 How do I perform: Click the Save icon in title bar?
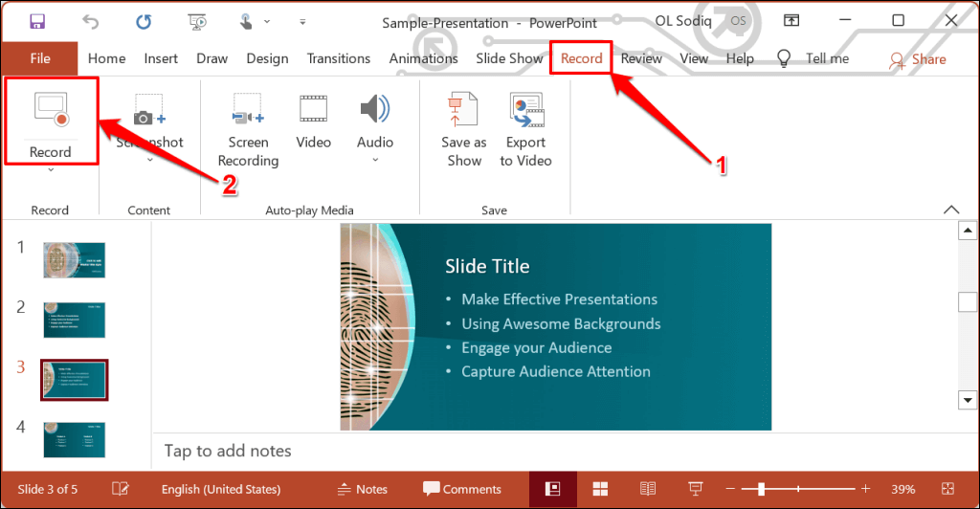(x=38, y=21)
